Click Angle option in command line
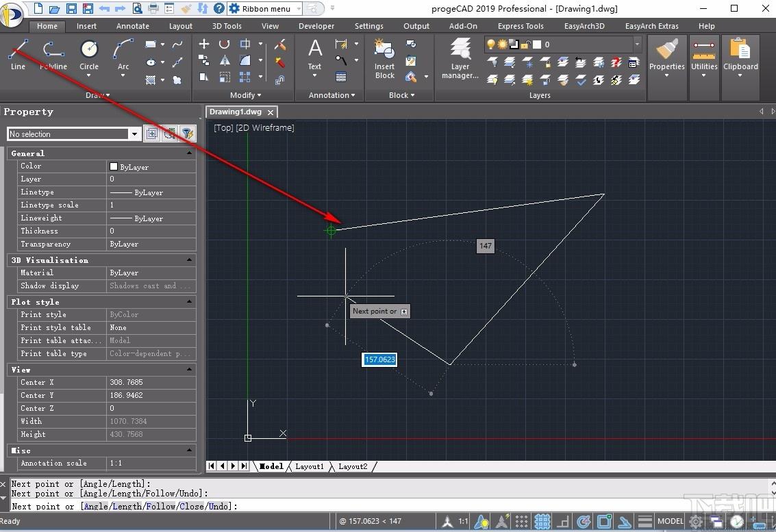 [x=97, y=506]
